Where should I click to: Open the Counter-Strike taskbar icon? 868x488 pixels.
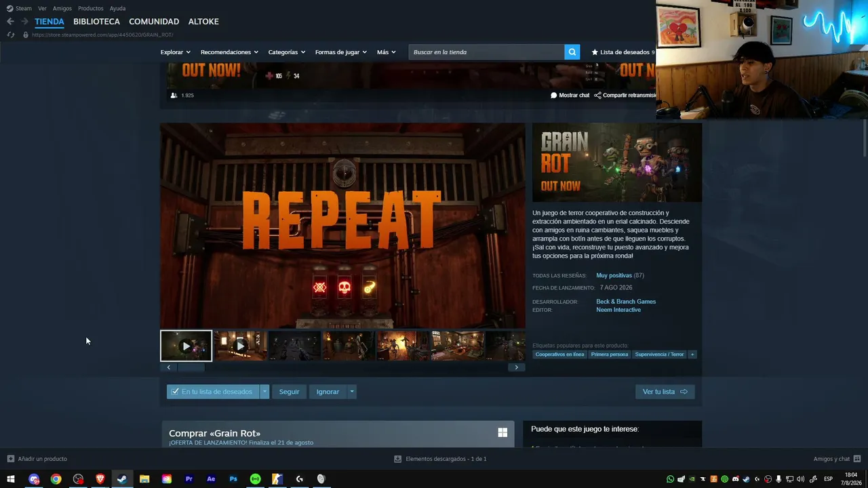click(277, 479)
